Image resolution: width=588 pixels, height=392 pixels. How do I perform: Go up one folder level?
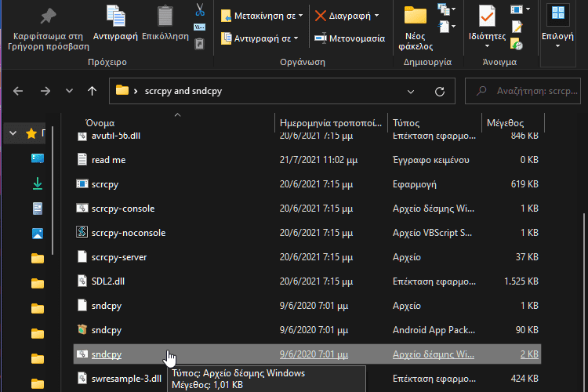point(92,91)
